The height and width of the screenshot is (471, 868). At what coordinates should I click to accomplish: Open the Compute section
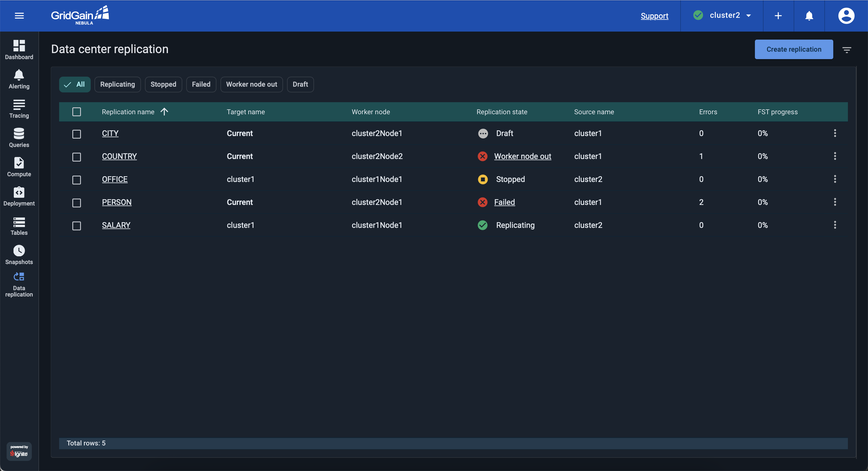(19, 167)
